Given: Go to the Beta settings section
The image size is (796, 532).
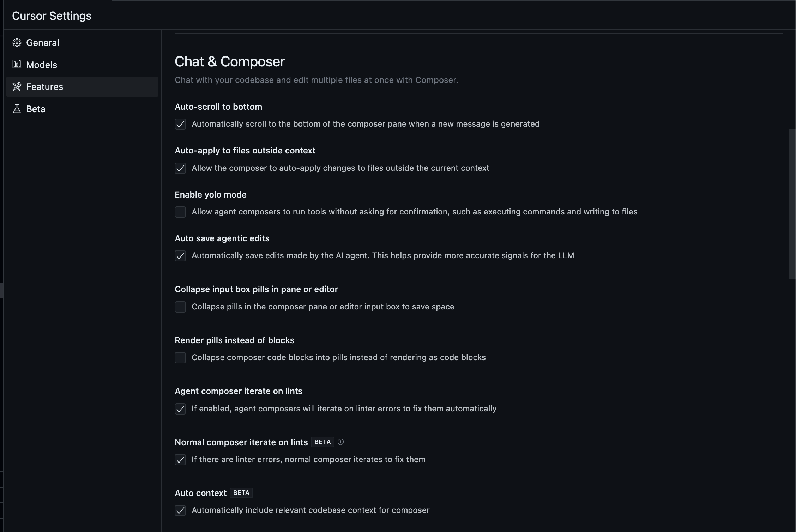Looking at the screenshot, I should 36,109.
